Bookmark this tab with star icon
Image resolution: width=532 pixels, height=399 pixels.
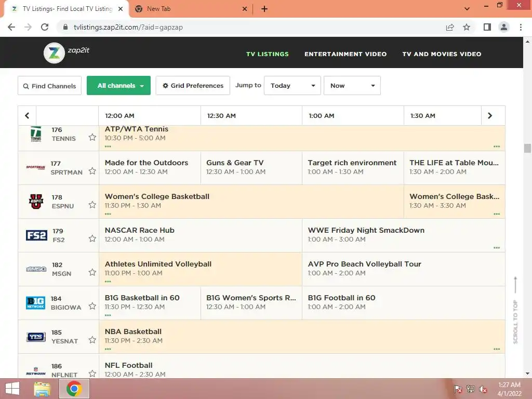point(467,27)
